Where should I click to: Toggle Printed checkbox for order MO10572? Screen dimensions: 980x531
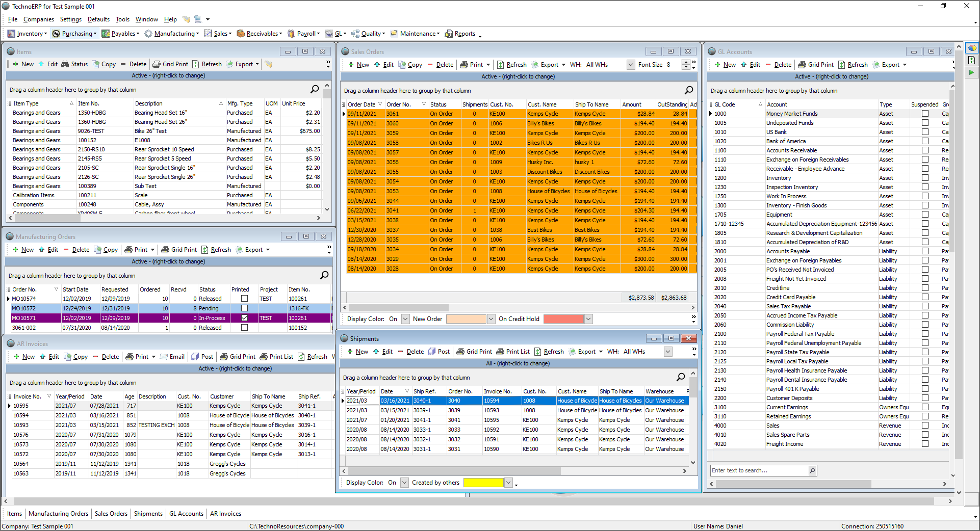(x=244, y=308)
